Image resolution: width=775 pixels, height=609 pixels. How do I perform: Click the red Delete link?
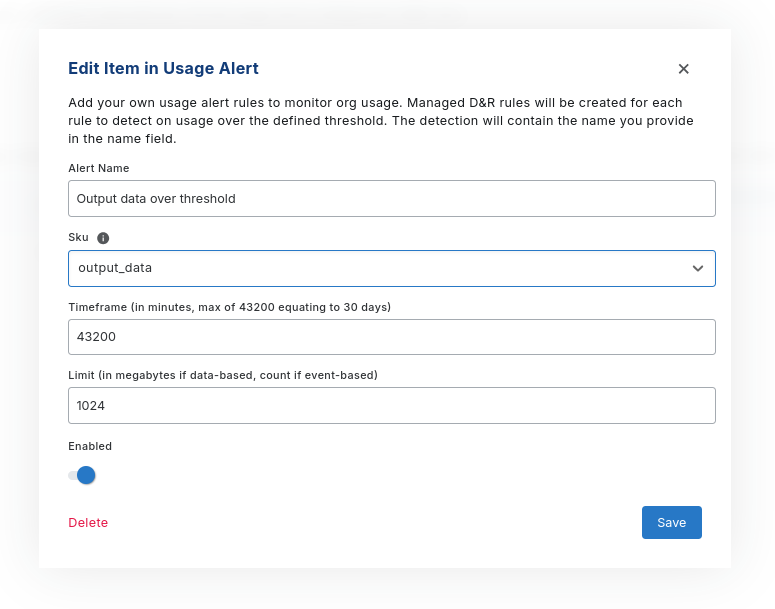(x=88, y=523)
